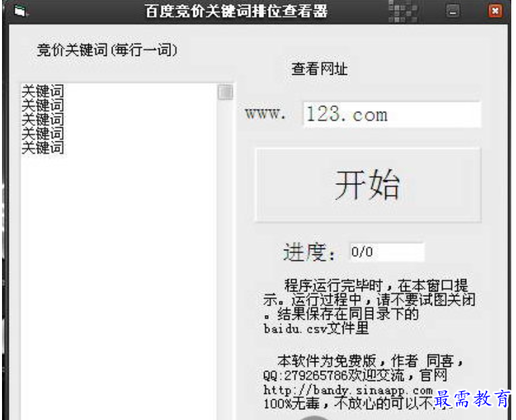Screen dimensions: 516x420
Task: Close the 百度竞价关键词排位查看器 window
Action: (x=495, y=11)
